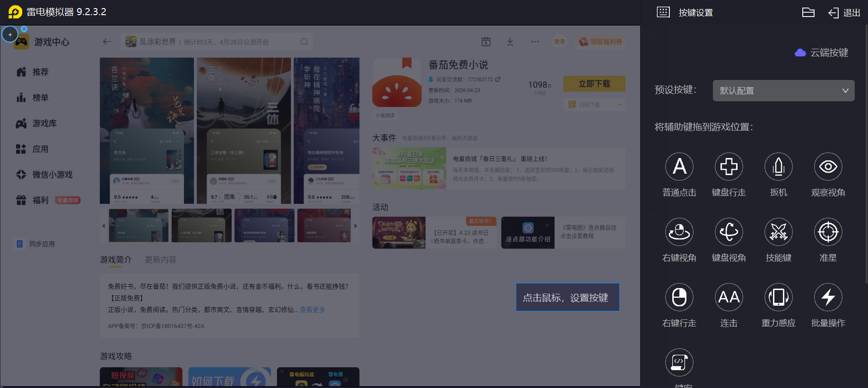Viewport: 868px width, 388px height.
Task: Open the 福利 gift sidebar item
Action: [33, 200]
